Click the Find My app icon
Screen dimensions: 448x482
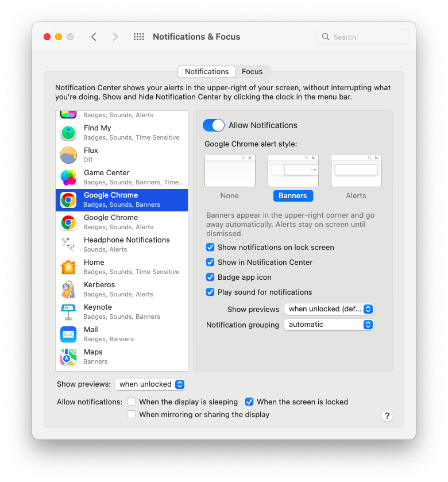tap(68, 133)
